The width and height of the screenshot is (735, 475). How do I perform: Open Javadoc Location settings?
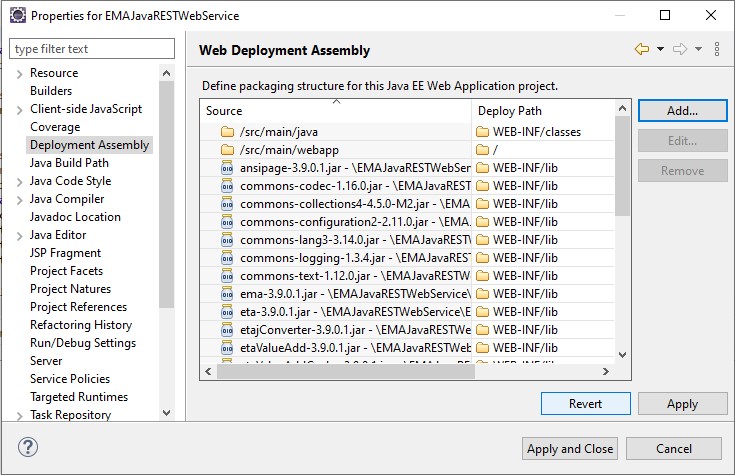click(75, 217)
